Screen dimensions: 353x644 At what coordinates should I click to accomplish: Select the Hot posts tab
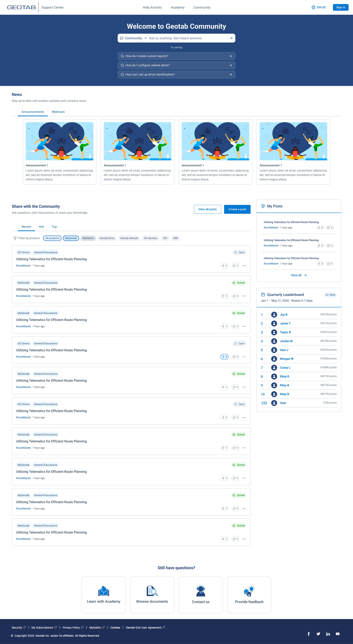tap(41, 227)
